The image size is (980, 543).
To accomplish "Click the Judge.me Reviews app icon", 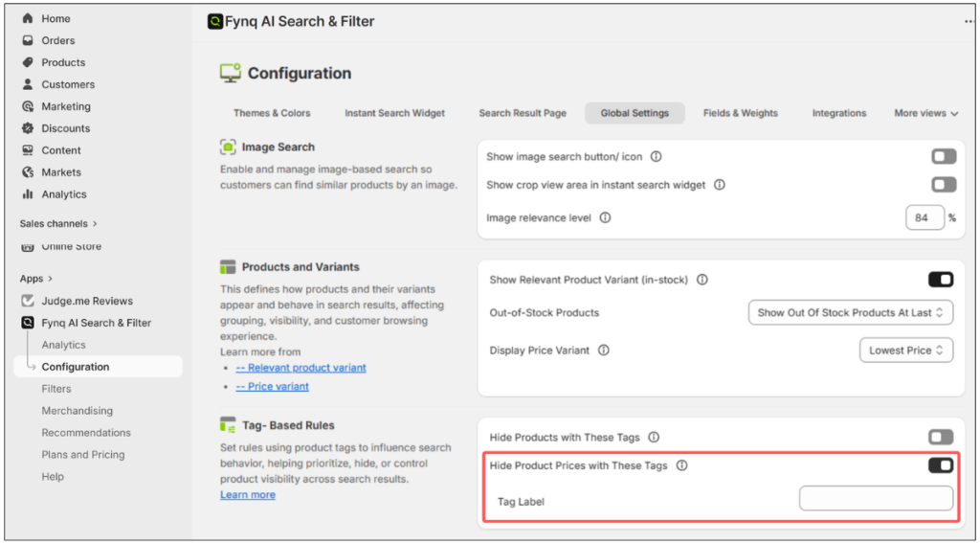I will (28, 301).
